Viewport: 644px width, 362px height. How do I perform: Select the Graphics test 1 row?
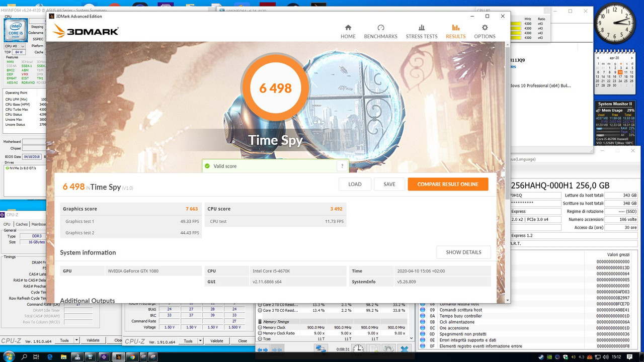click(131, 221)
